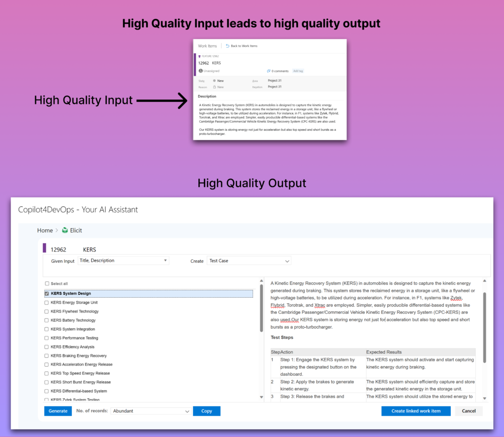Click the Cancel button
Viewport: 504px width, 437px height.
pyautogui.click(x=469, y=411)
